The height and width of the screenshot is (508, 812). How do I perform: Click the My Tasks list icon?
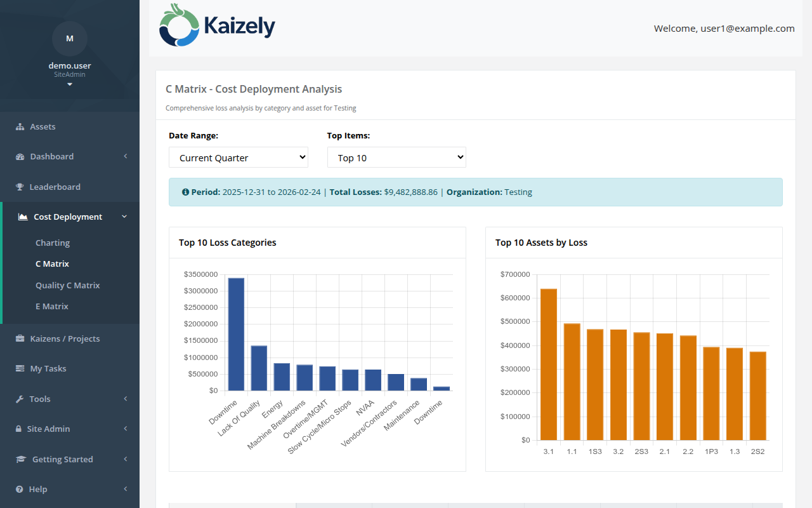coord(22,368)
